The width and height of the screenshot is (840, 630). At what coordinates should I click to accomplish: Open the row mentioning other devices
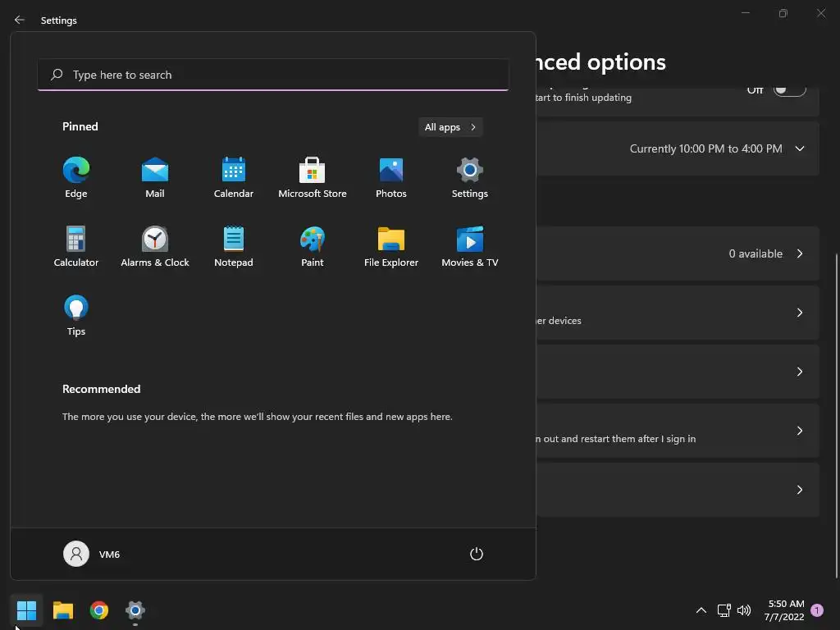pyautogui.click(x=678, y=313)
